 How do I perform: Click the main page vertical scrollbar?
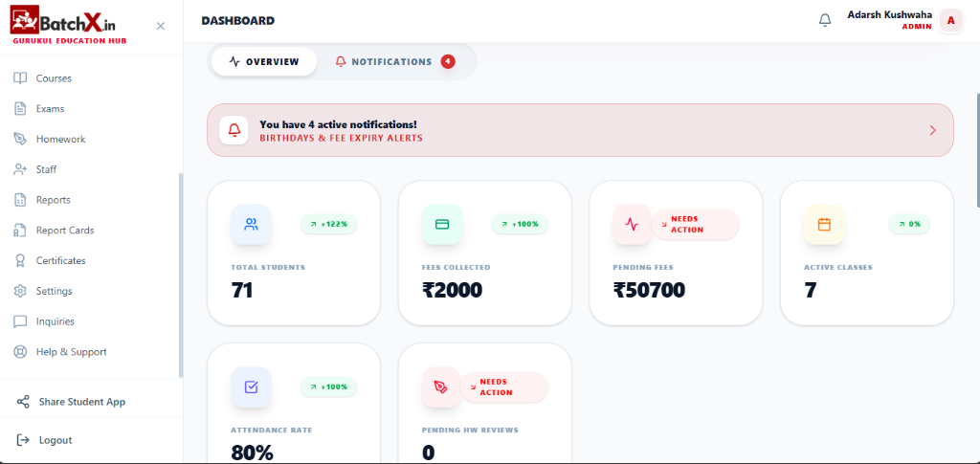coord(977,148)
